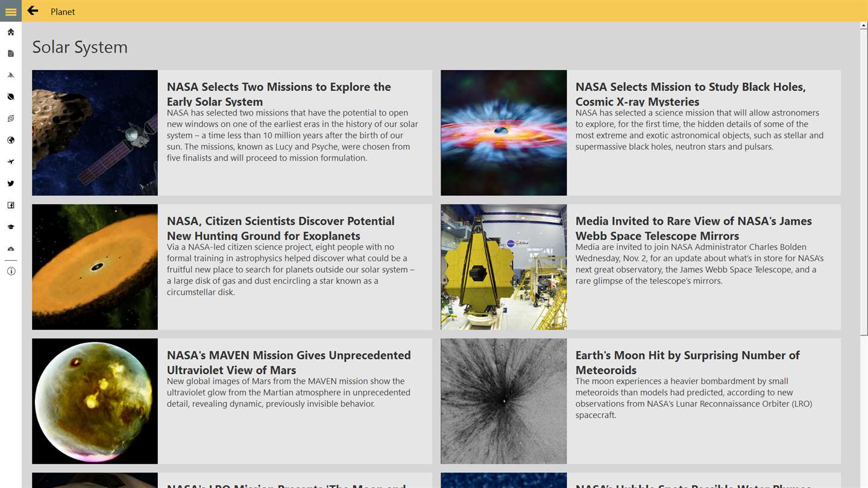The width and height of the screenshot is (868, 488).
Task: Select the graduation cap icon
Action: [x=11, y=227]
